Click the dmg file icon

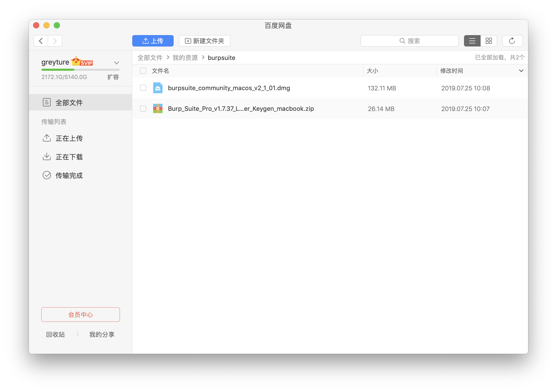(x=158, y=88)
